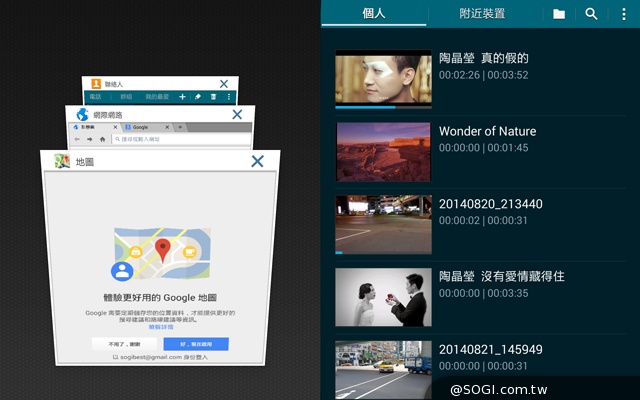The width and height of the screenshot is (640, 400).
Task: Close the Google browser tab
Action: click(167, 127)
